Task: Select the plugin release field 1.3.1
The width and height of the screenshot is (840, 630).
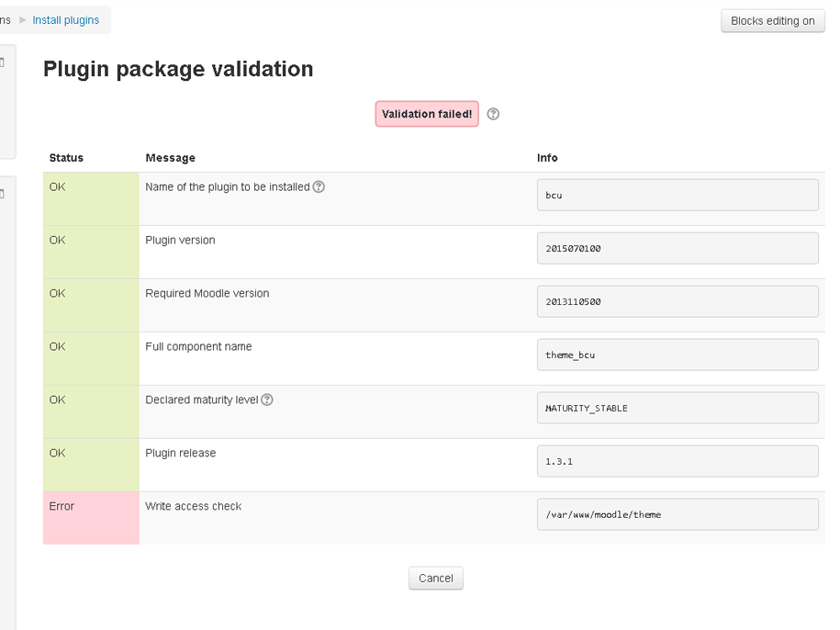Action: [677, 461]
